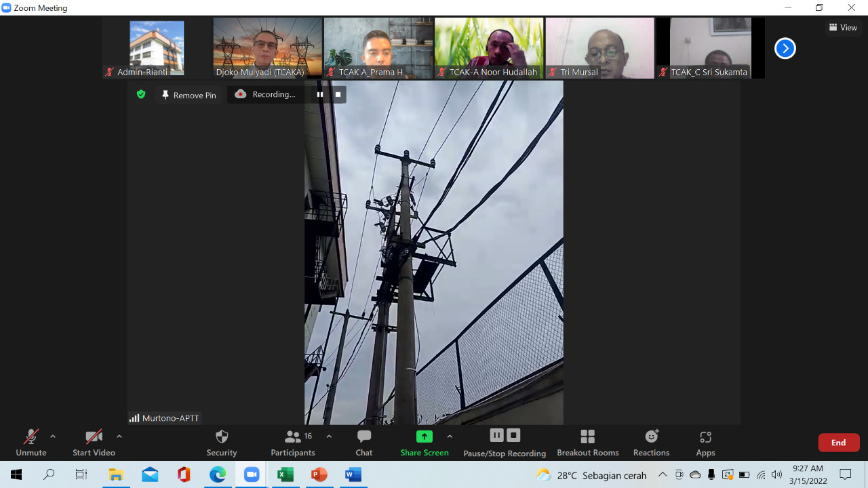Pause recording from the bottom toolbar
868x488 pixels.
pyautogui.click(x=496, y=435)
